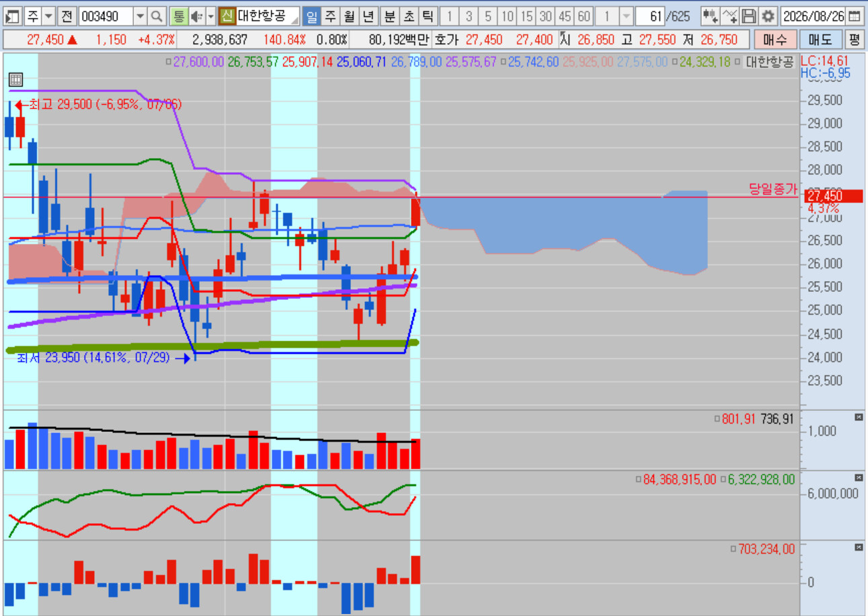The image size is (868, 616).
Task: Switch to the second (초) chart period
Action: (x=408, y=15)
